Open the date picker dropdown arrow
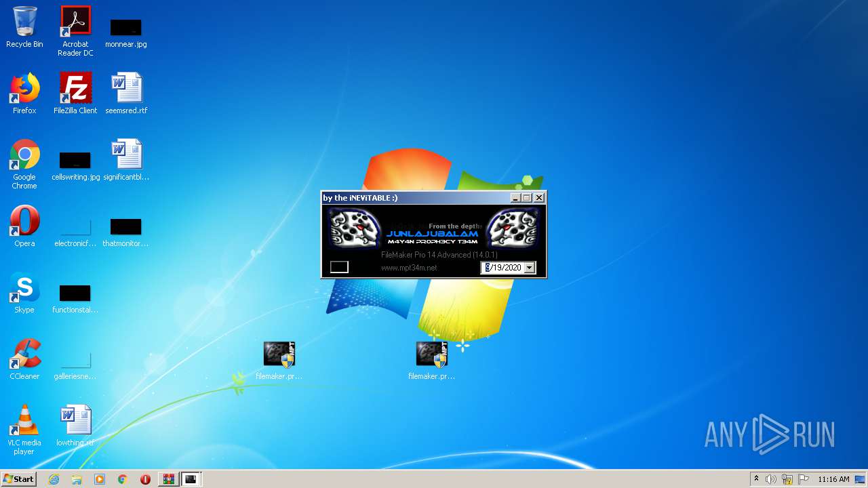 (530, 268)
